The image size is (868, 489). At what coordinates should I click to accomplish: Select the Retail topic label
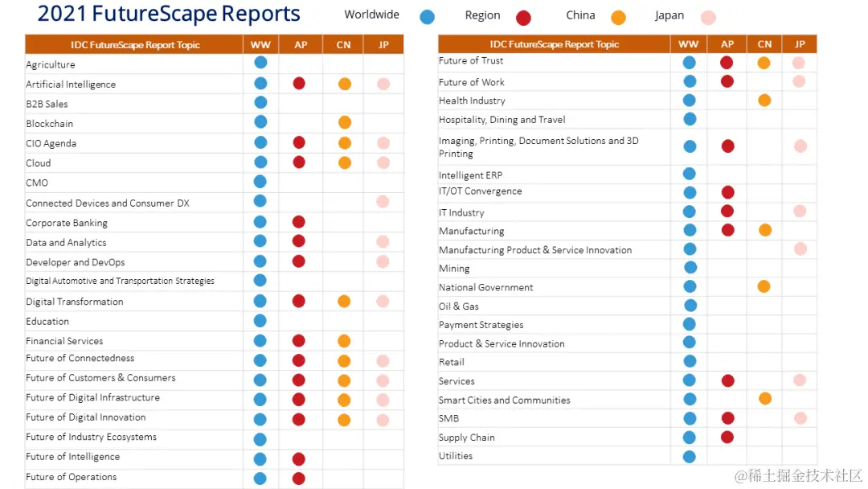pos(452,362)
